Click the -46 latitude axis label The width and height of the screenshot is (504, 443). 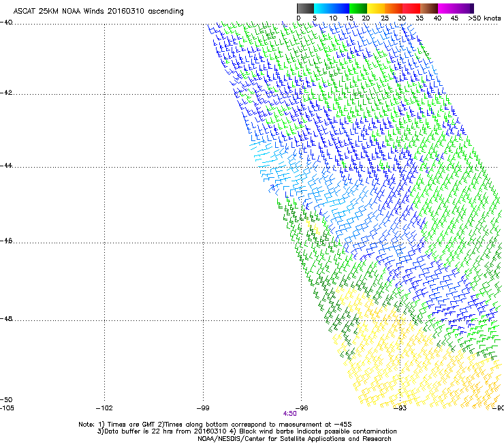tap(6, 241)
